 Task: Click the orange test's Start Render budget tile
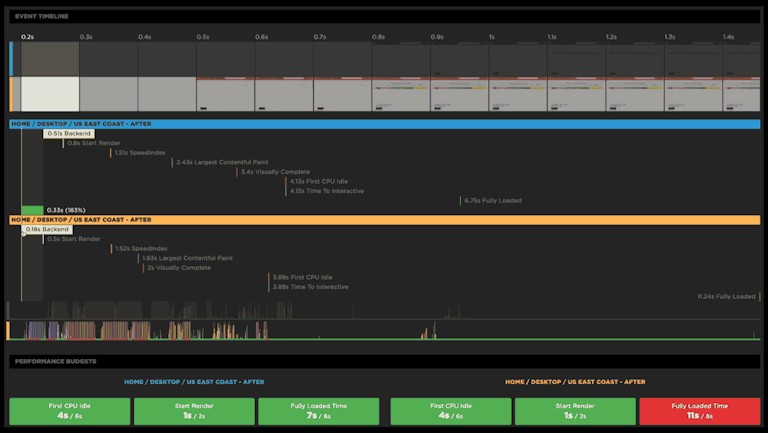tap(575, 411)
